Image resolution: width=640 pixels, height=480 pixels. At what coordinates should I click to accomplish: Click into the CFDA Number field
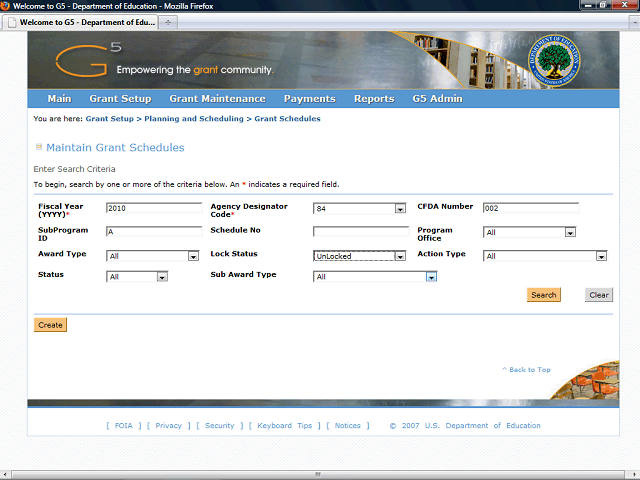(531, 208)
